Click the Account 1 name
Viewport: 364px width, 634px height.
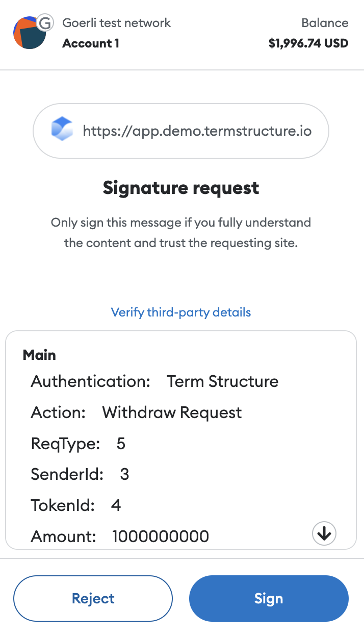(x=91, y=43)
